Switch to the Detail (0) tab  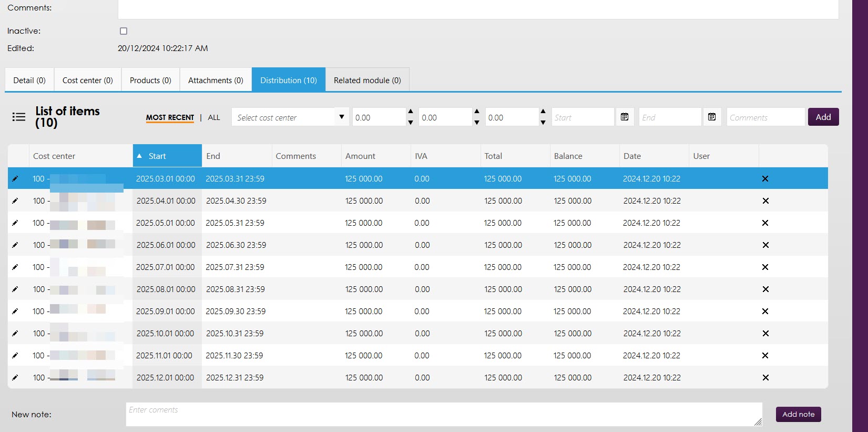29,80
